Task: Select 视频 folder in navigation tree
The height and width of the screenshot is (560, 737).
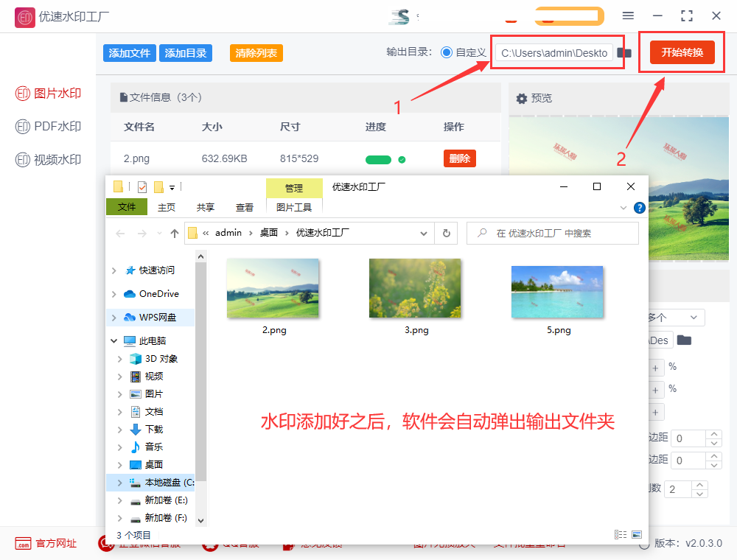Action: 154,377
